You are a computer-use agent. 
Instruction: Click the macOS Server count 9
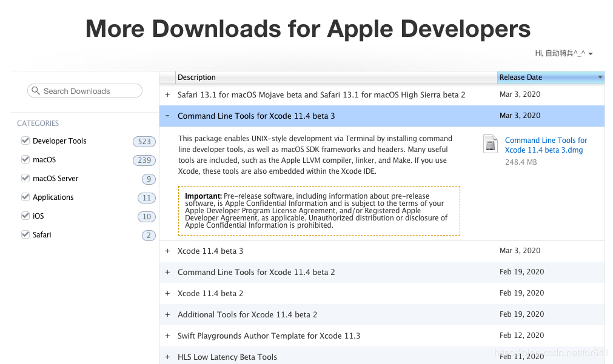tap(149, 179)
